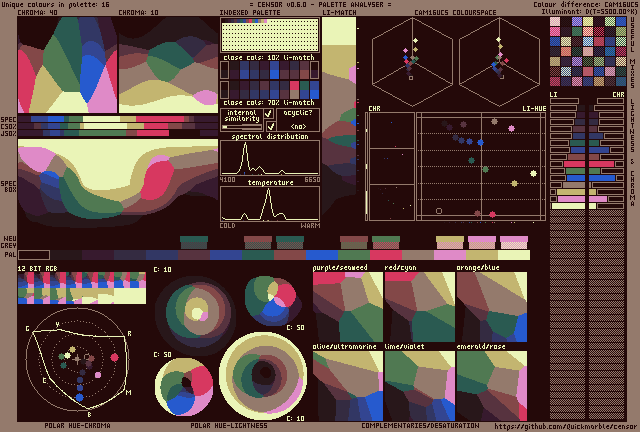Click the 'close cols: 10% li-match' label
The height and width of the screenshot is (432, 640).
pyautogui.click(x=269, y=58)
